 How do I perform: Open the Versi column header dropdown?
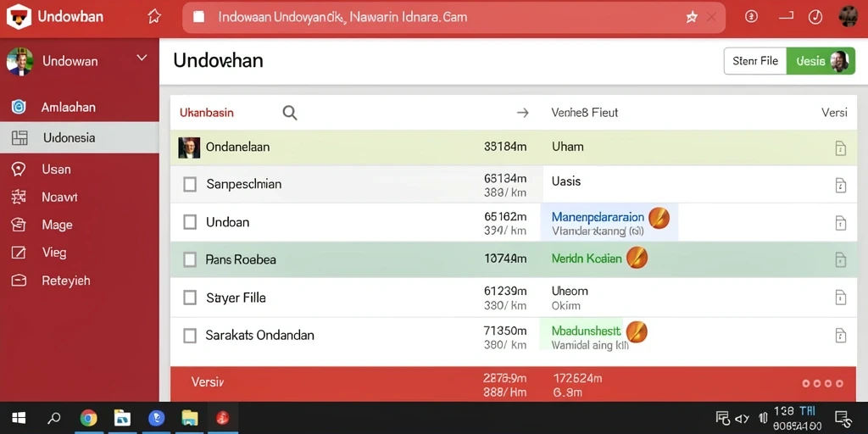[x=834, y=113]
